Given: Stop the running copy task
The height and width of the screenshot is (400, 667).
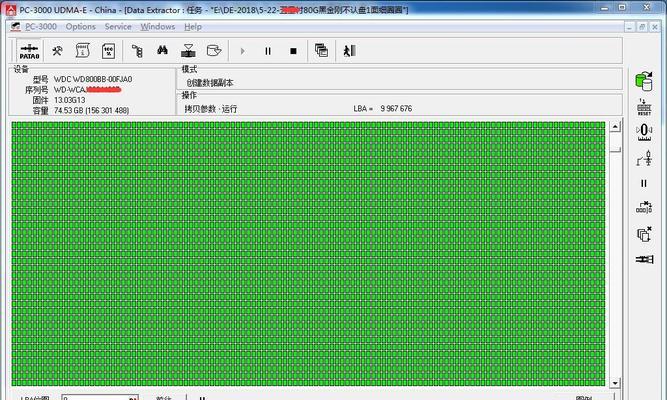Looking at the screenshot, I should [x=293, y=51].
